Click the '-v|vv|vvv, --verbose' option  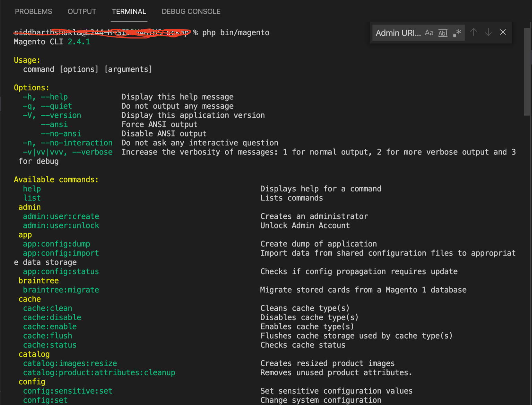(x=68, y=152)
